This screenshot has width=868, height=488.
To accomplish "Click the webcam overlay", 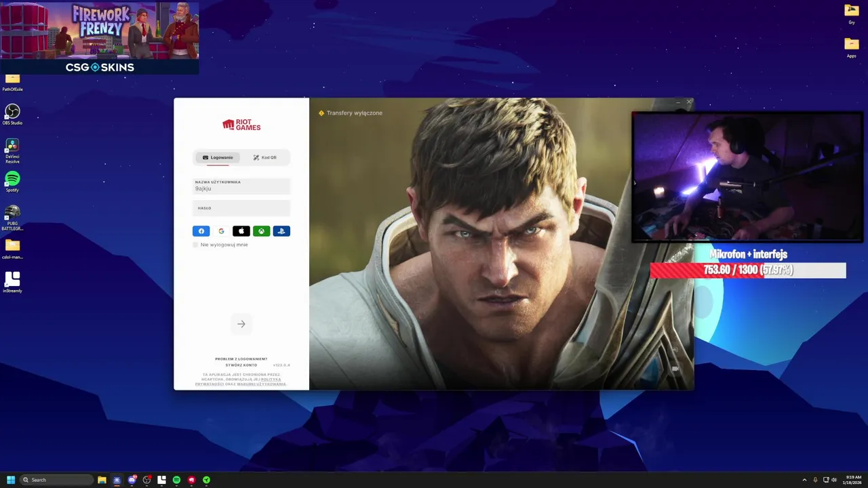I will 747,178.
